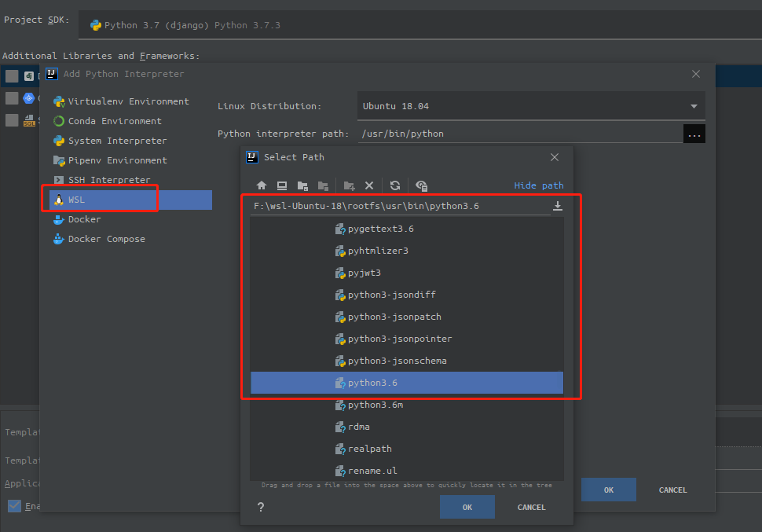
Task: Click the browse ellipsis button for interpreter path
Action: point(694,134)
